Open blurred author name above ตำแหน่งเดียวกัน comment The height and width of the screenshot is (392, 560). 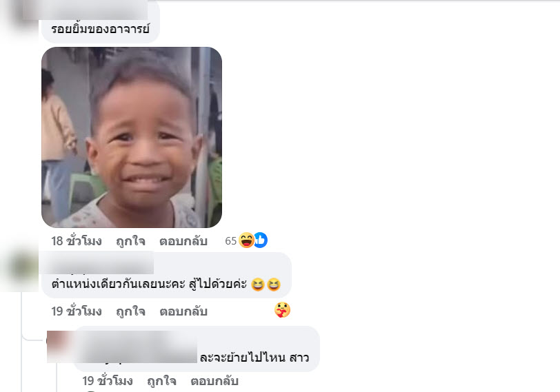pos(97,263)
